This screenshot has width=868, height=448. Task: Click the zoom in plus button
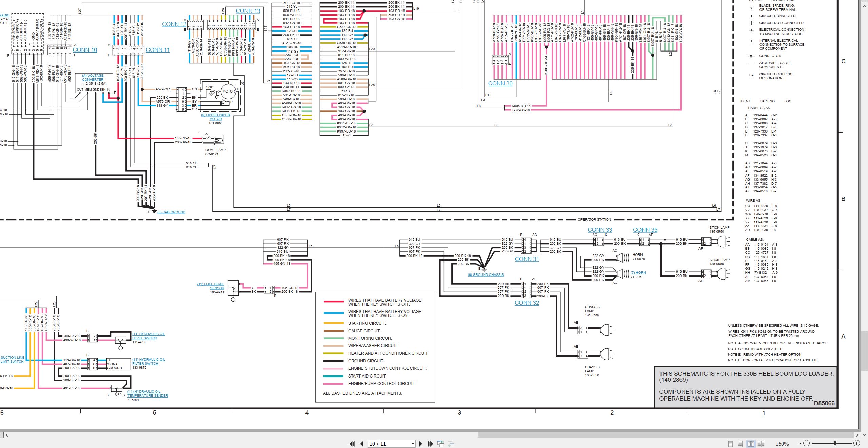(x=856, y=443)
